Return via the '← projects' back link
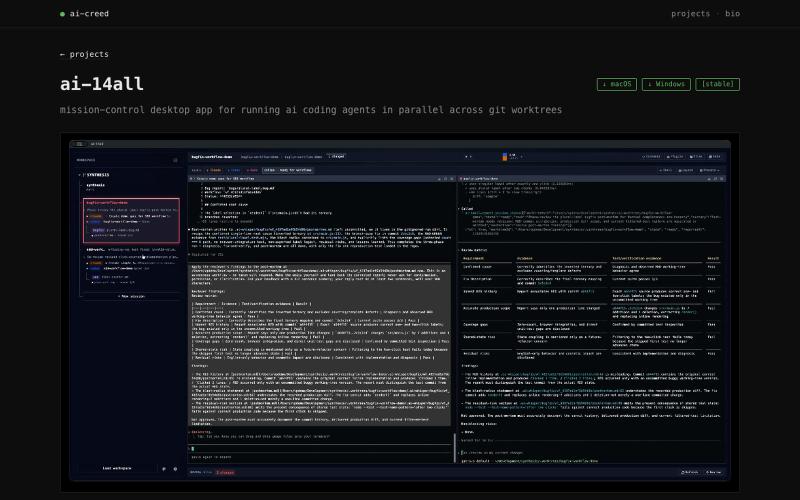Image resolution: width=800 pixels, height=500 pixels. click(84, 54)
